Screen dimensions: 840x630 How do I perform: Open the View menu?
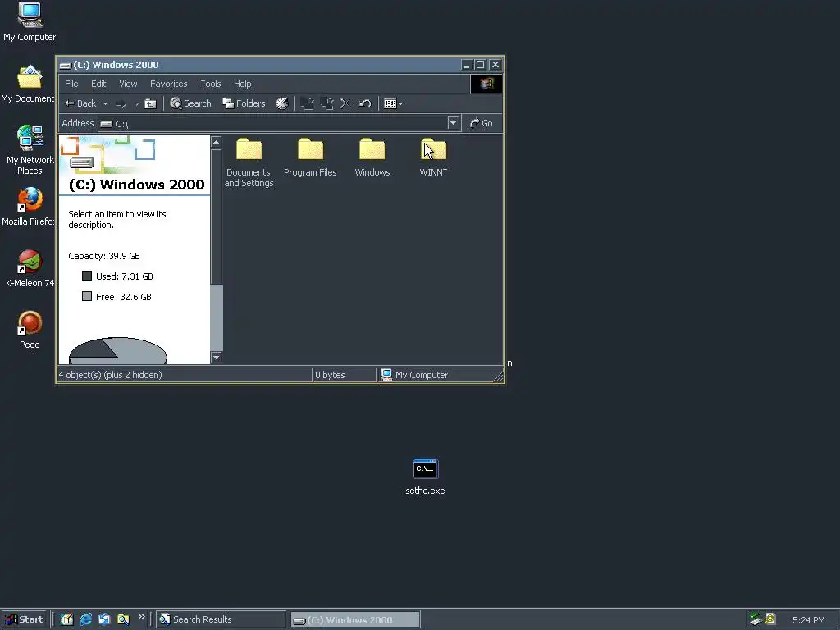pos(128,84)
